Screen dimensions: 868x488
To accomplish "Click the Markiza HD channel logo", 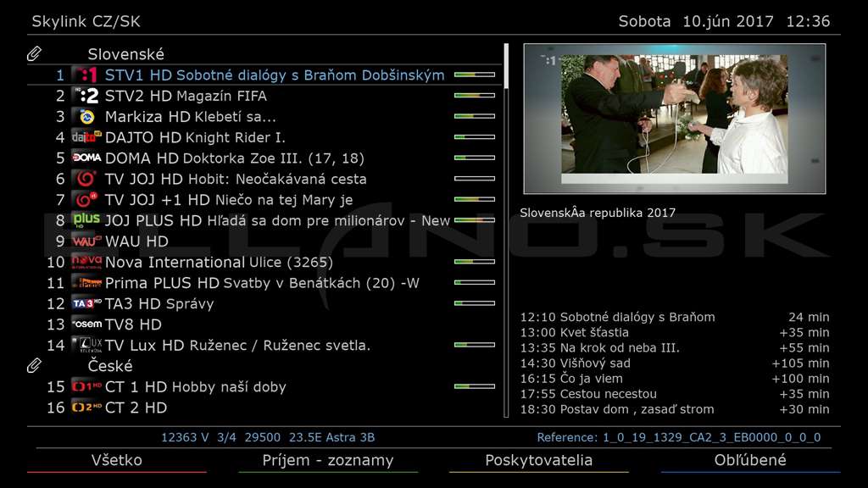I will pos(86,117).
